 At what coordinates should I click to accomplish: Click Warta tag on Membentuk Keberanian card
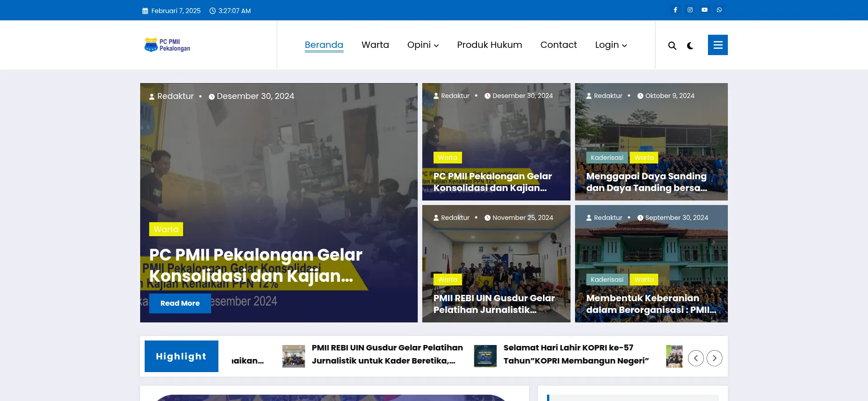(x=644, y=280)
